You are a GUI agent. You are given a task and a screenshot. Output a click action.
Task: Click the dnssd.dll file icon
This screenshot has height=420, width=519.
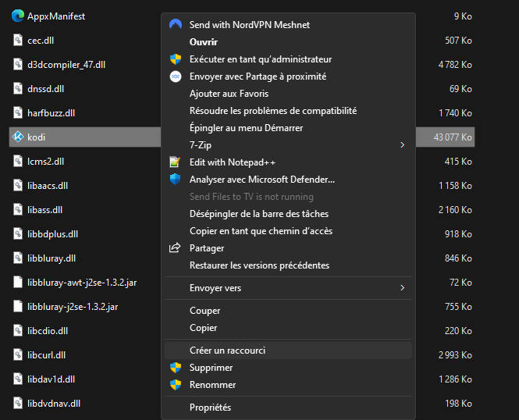[18, 88]
